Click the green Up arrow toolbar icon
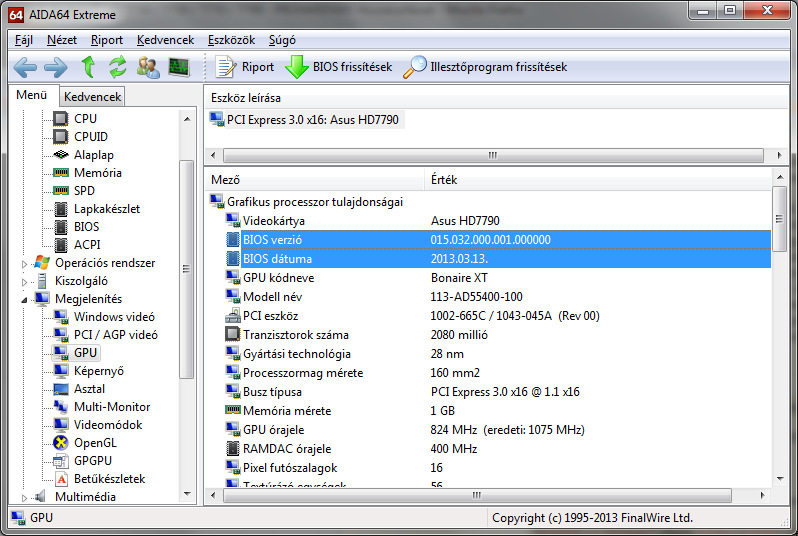This screenshot has width=798, height=536. (x=89, y=67)
